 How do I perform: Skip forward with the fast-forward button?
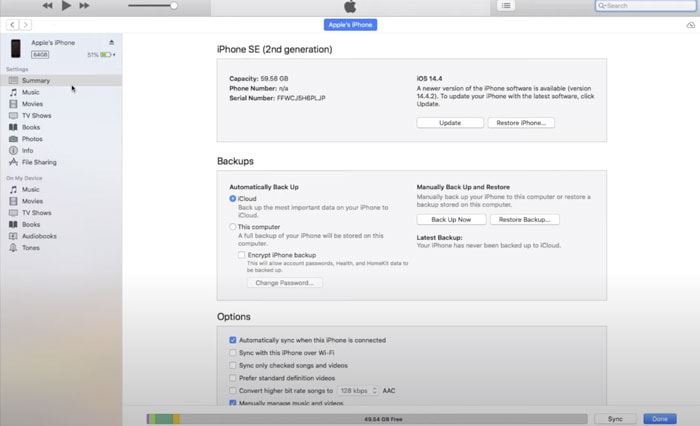coord(84,6)
